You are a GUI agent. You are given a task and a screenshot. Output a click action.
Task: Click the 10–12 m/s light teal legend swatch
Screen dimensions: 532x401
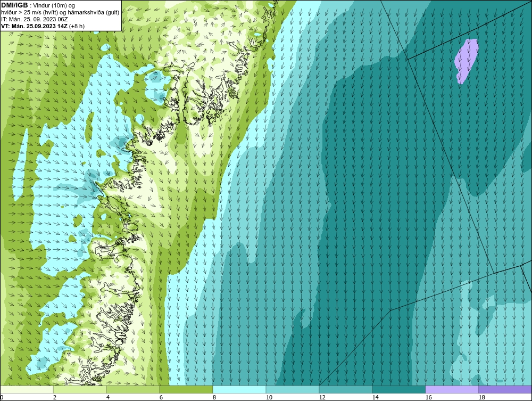[x=293, y=389]
